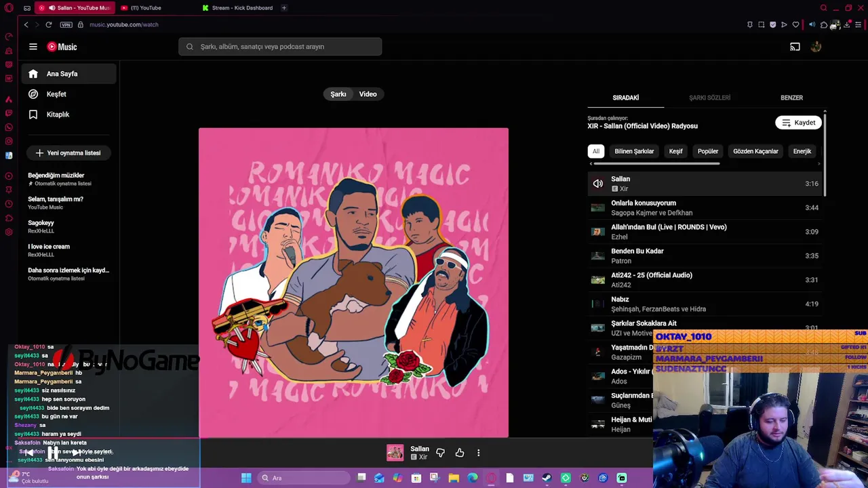Screen dimensions: 868x488
Task: Select the Bilinen Şarkılar filter chip
Action: click(634, 151)
